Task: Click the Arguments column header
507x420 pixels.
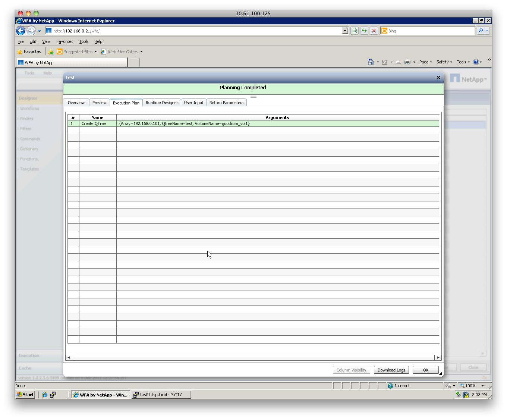Action: tap(277, 117)
